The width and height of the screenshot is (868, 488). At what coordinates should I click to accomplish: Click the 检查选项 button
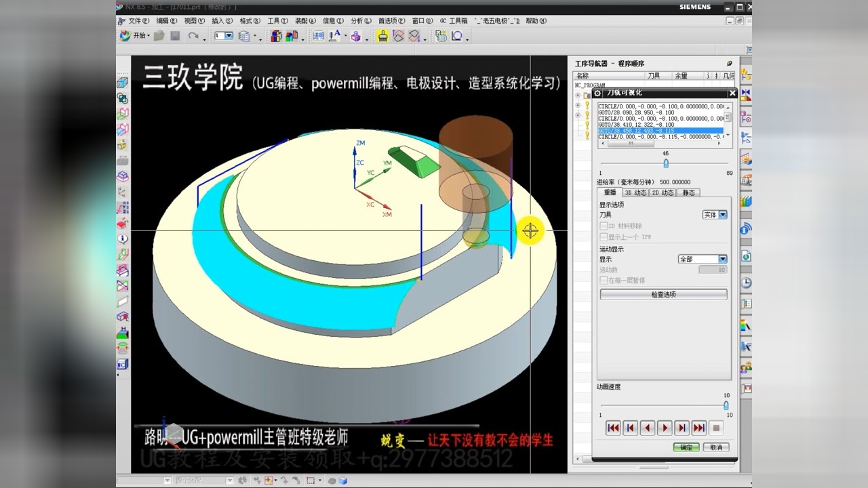pyautogui.click(x=663, y=295)
